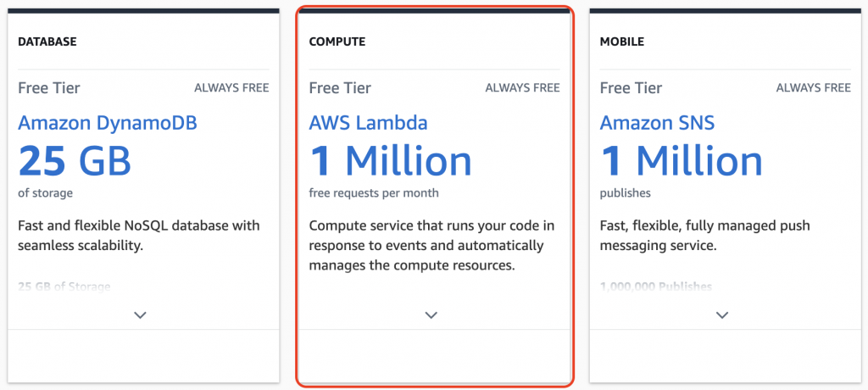Click the COMPUTE category label
The image size is (868, 390).
click(x=337, y=42)
